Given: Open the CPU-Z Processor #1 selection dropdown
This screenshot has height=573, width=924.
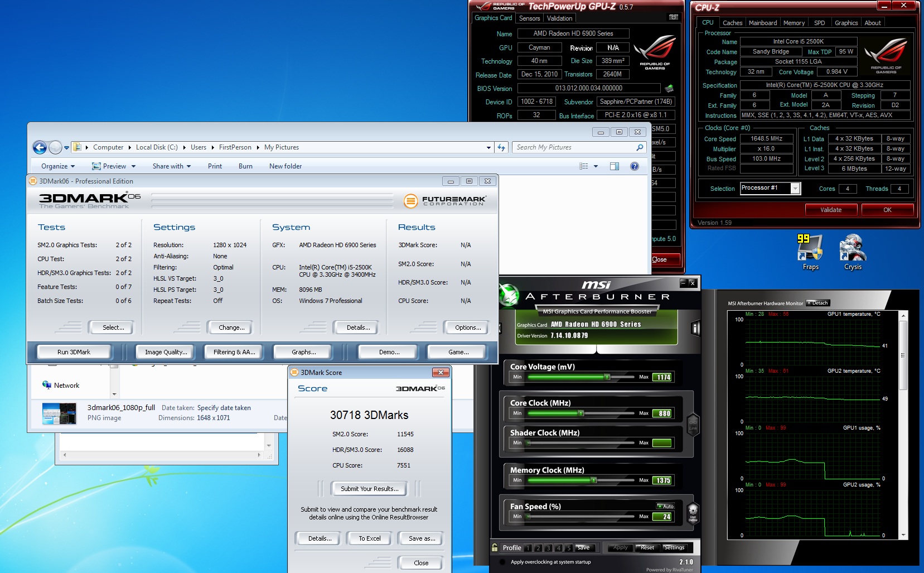Looking at the screenshot, I should pos(796,189).
